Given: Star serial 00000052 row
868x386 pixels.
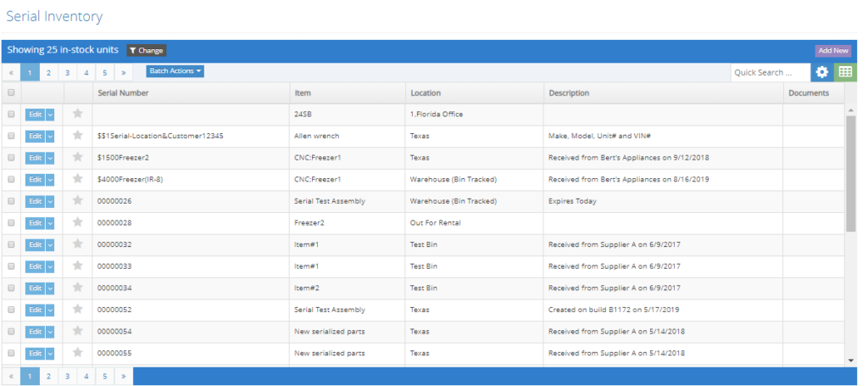Looking at the screenshot, I should (x=77, y=310).
